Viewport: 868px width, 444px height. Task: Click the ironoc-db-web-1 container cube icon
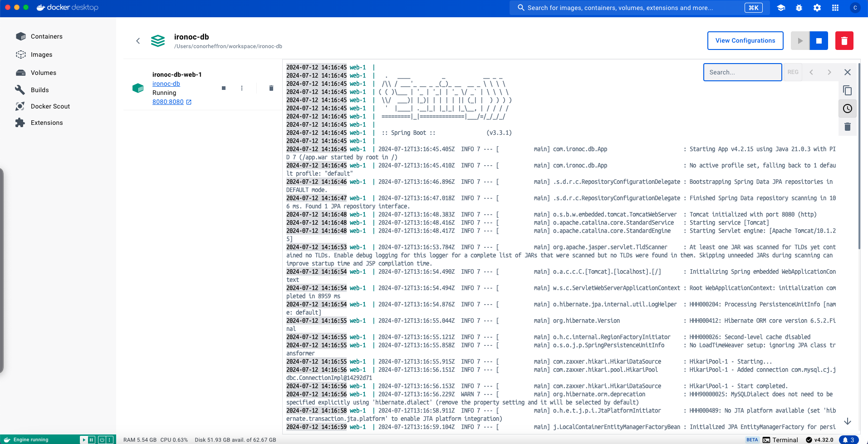tap(138, 88)
